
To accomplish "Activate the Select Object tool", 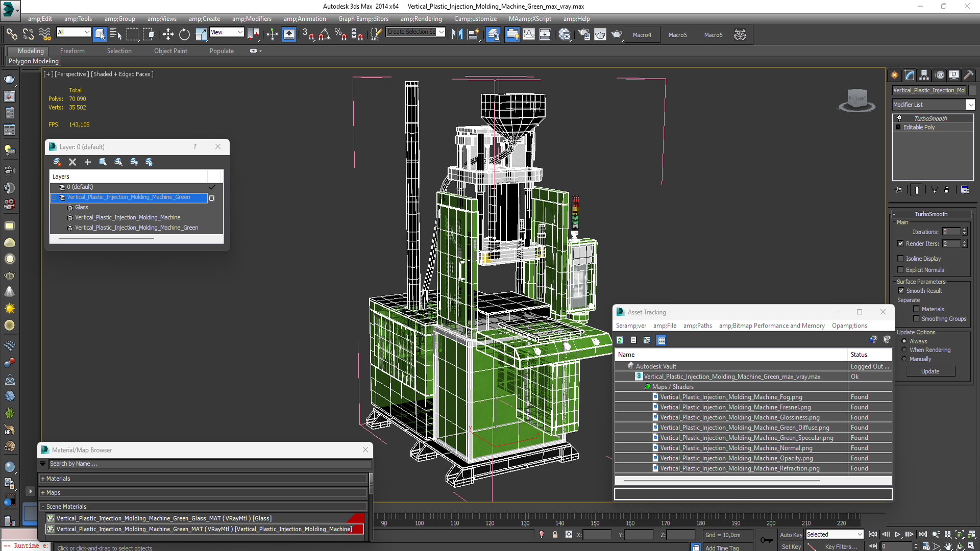I will [x=100, y=34].
